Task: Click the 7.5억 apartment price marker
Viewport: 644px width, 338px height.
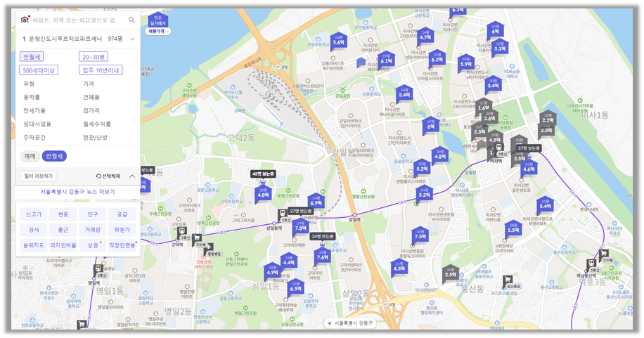Action: click(420, 235)
